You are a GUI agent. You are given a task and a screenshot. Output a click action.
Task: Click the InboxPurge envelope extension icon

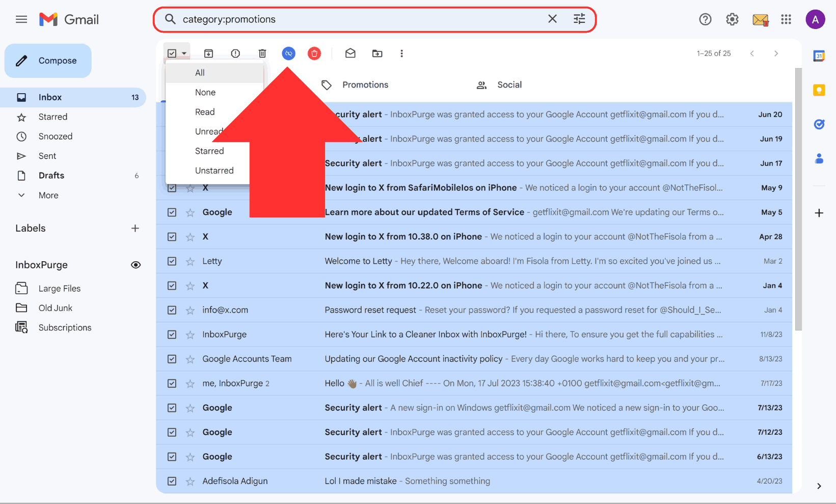(760, 20)
